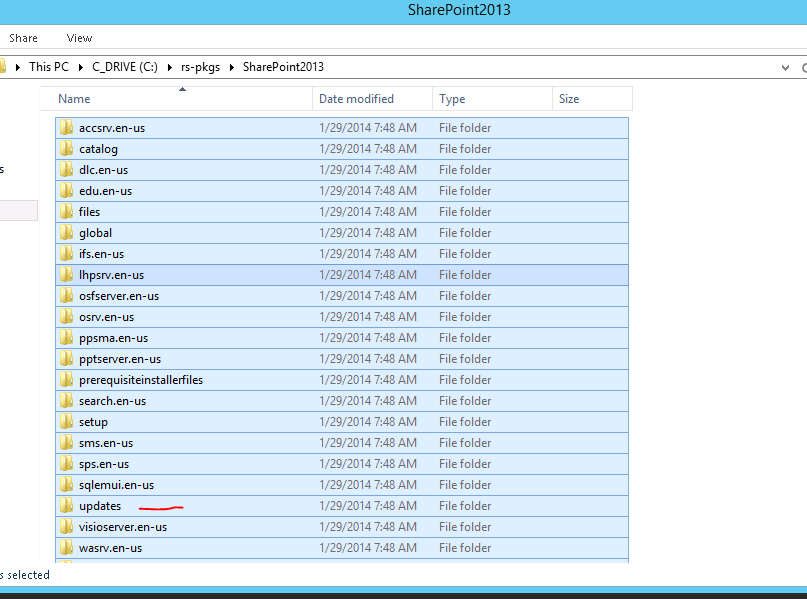This screenshot has height=599, width=807.
Task: Click the accsrv.en-us folder name
Action: click(112, 128)
